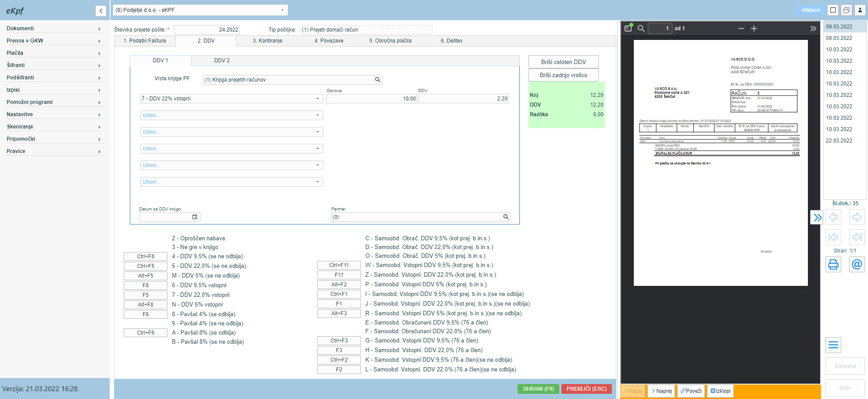Click the Številka prejete pošte field
The height and width of the screenshot is (399, 868).
pos(207,30)
